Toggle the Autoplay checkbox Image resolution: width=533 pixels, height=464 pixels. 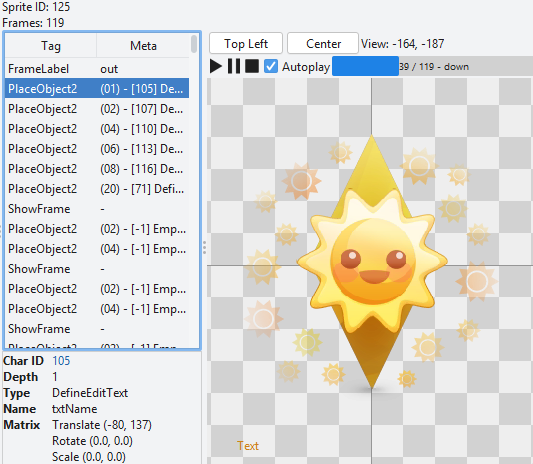click(x=271, y=66)
